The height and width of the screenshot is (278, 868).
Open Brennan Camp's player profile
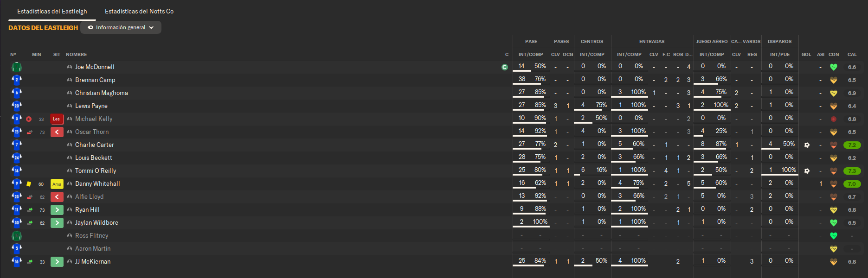pyautogui.click(x=95, y=80)
